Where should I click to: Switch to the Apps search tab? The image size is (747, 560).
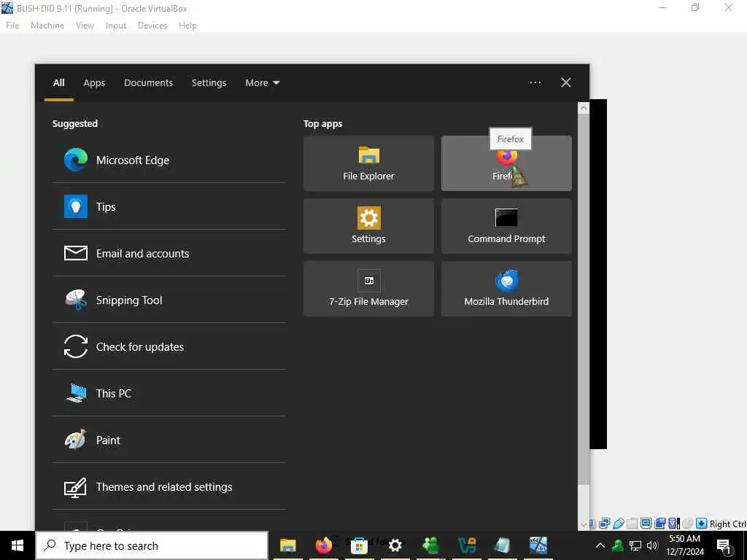pos(94,83)
